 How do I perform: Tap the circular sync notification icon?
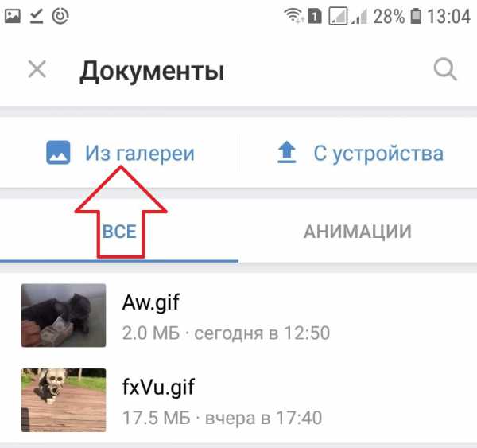(x=60, y=16)
